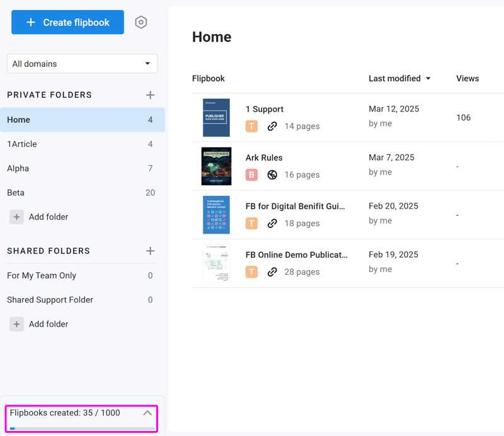Click the Create flipbook button

[x=67, y=22]
